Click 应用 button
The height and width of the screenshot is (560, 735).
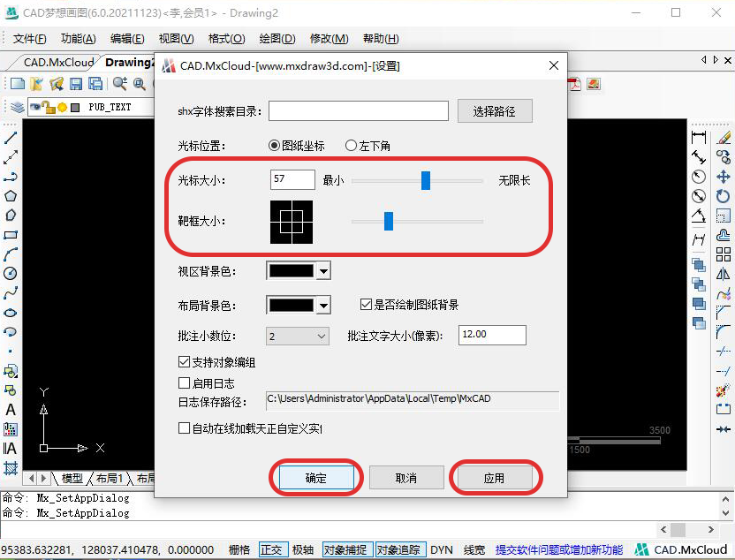[495, 478]
